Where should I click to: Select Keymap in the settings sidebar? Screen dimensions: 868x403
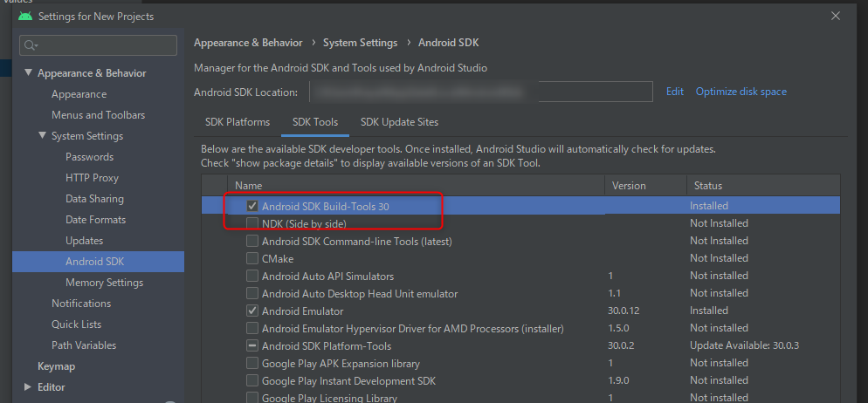click(56, 366)
